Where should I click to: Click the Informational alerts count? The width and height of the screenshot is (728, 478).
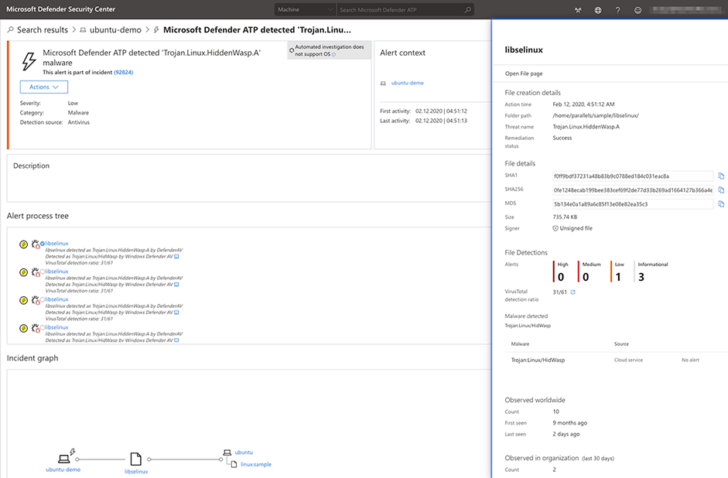641,277
